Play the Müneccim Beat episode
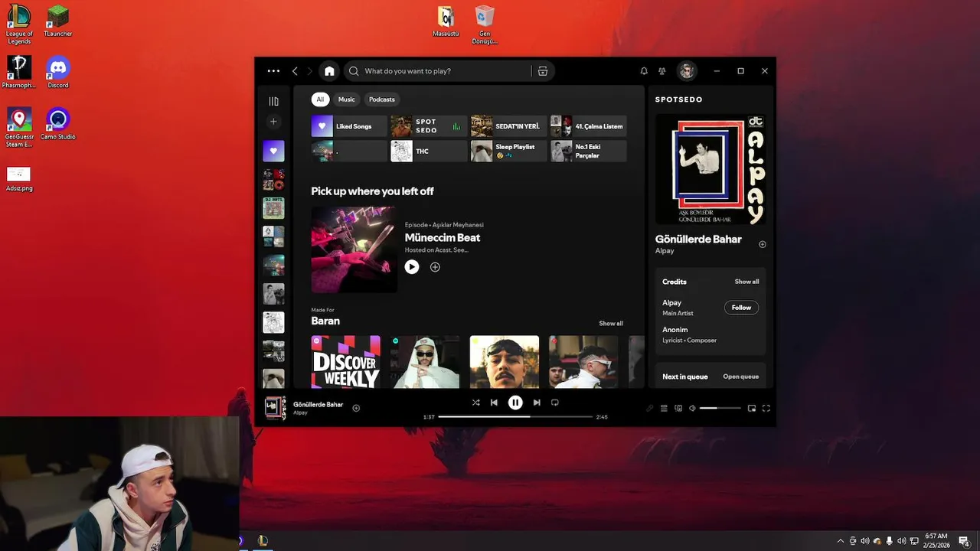The image size is (980, 551). 412,267
